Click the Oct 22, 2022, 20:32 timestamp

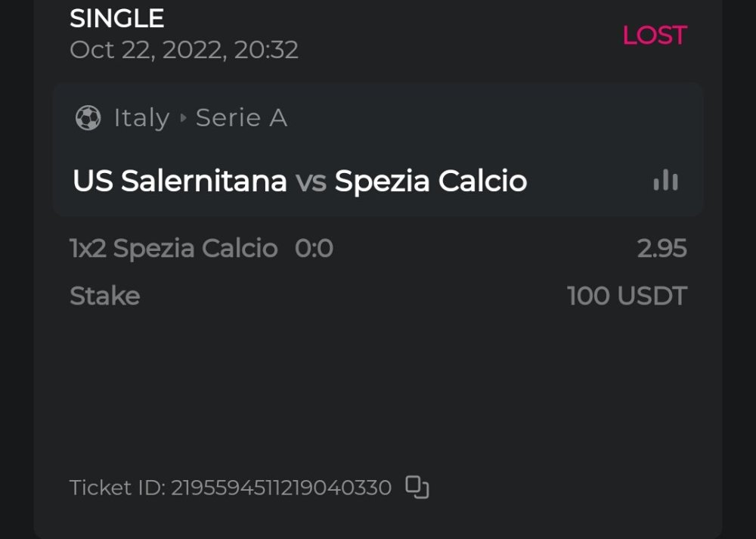tap(184, 50)
